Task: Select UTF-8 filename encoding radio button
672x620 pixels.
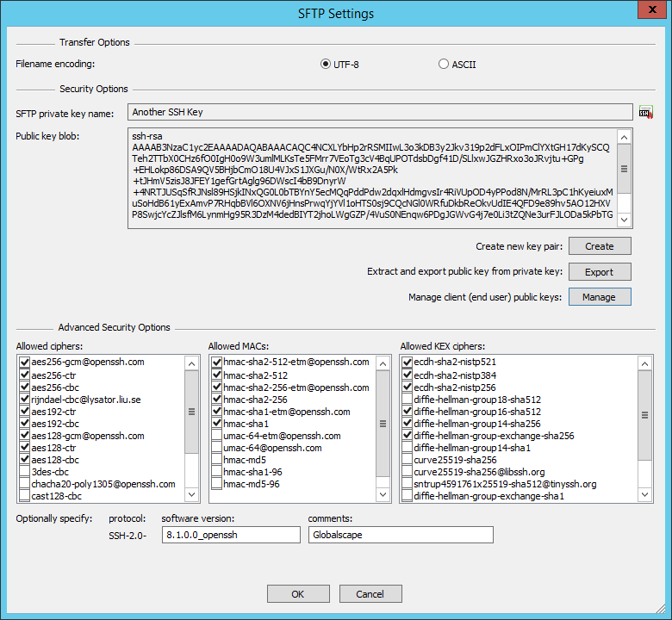Action: tap(326, 64)
